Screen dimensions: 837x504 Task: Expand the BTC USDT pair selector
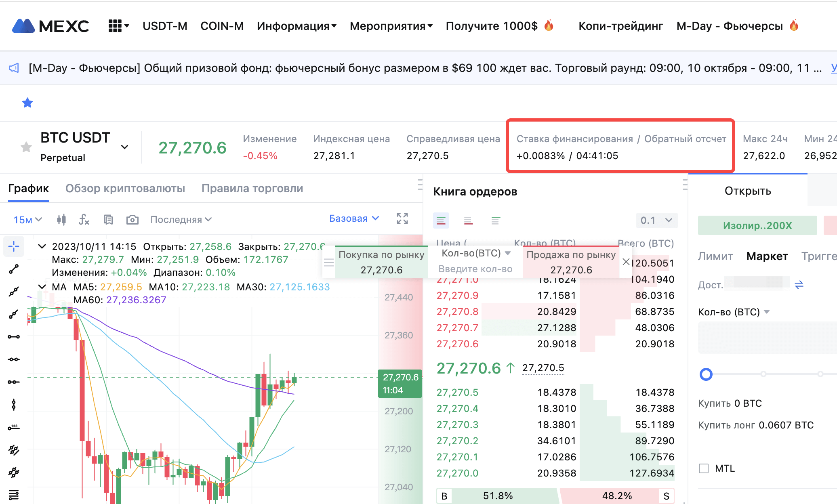coord(125,147)
